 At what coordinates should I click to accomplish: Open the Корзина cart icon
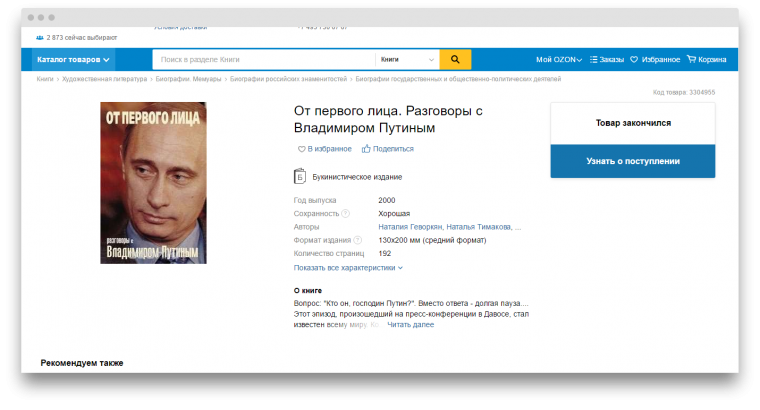point(691,59)
